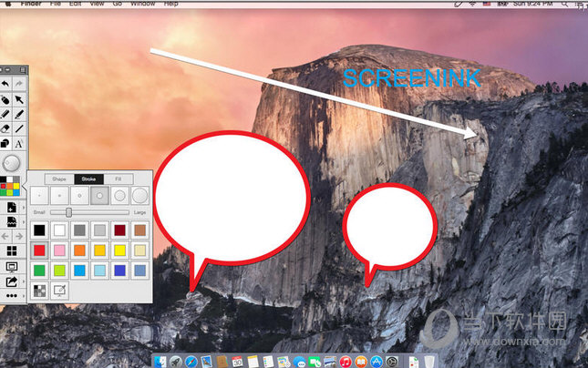Select the Shapes tool
The height and width of the screenshot is (368, 588).
(5, 144)
